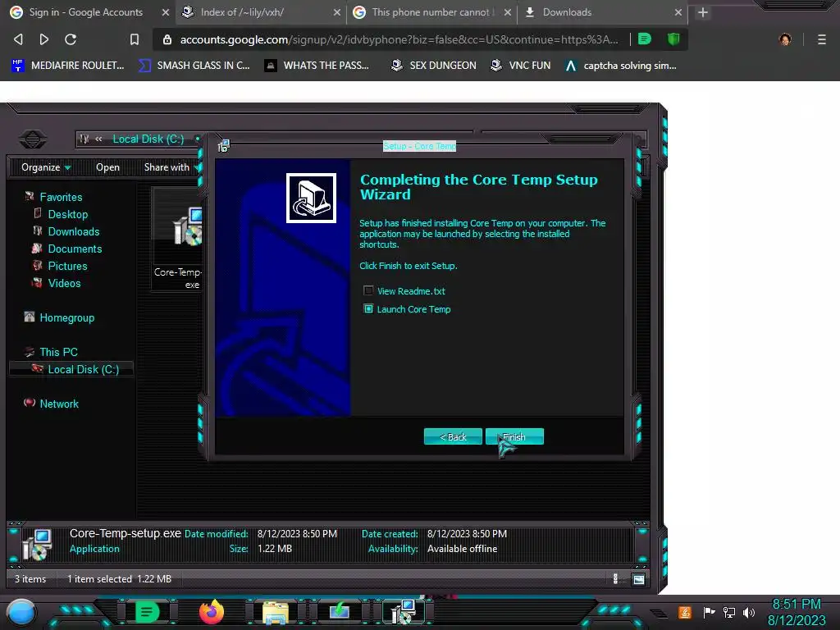Open the captcha solving sim... bookmark
The height and width of the screenshot is (630, 840).
621,66
